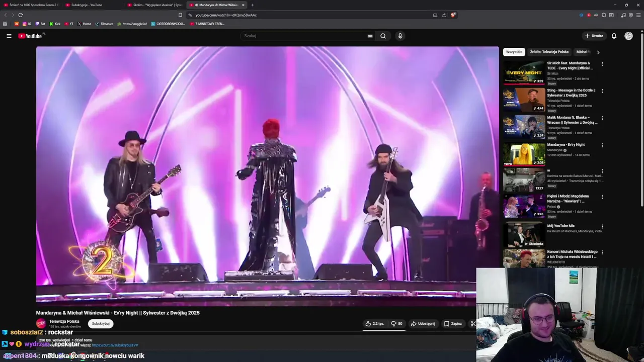Open more options for Sting video
This screenshot has width=644, height=362.
tap(602, 91)
